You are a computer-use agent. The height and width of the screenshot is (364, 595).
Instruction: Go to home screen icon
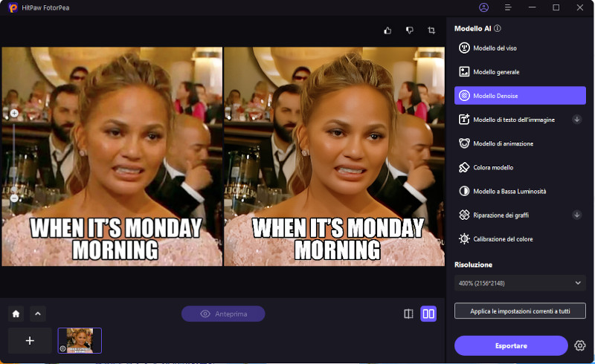[16, 313]
